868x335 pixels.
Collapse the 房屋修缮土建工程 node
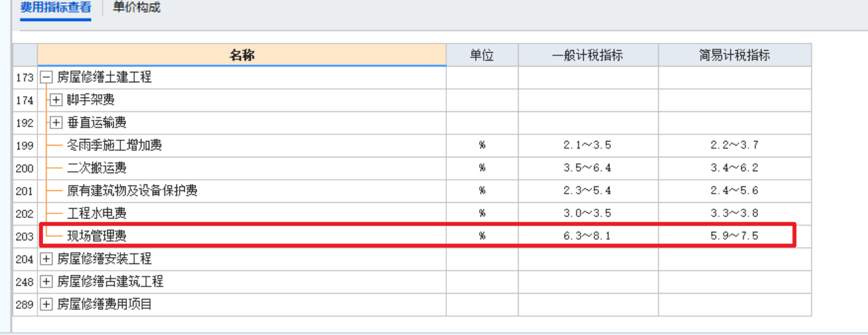[45, 78]
